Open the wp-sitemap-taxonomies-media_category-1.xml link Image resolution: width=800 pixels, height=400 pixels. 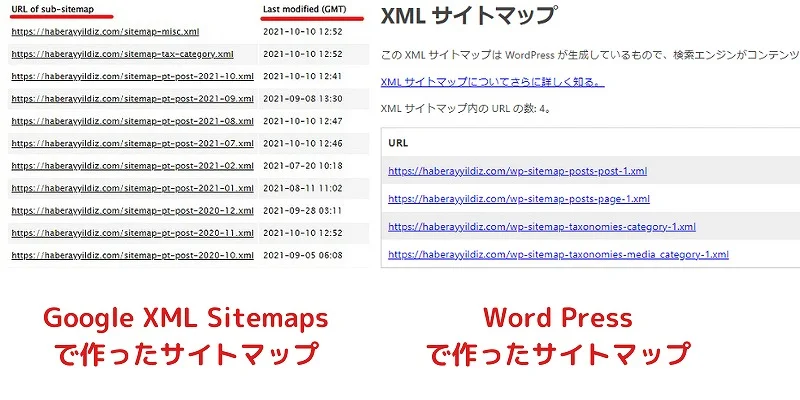tap(558, 254)
